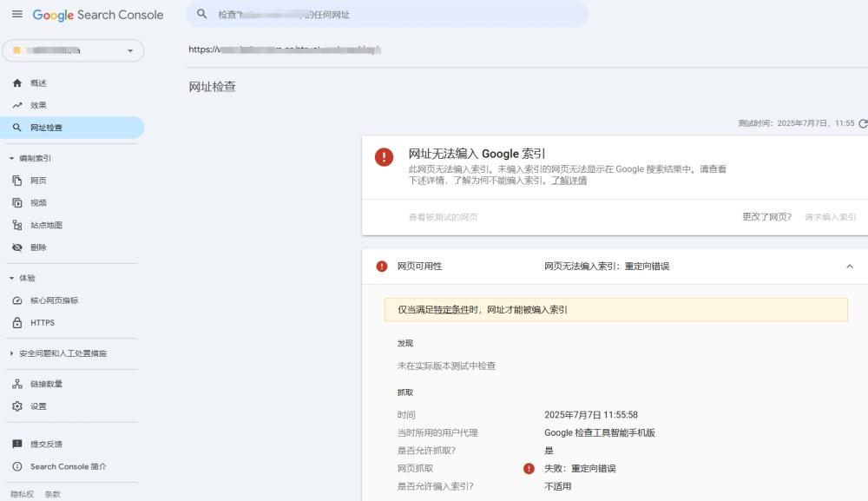Open 删除 removals icon
The width and height of the screenshot is (868, 501).
click(x=17, y=247)
